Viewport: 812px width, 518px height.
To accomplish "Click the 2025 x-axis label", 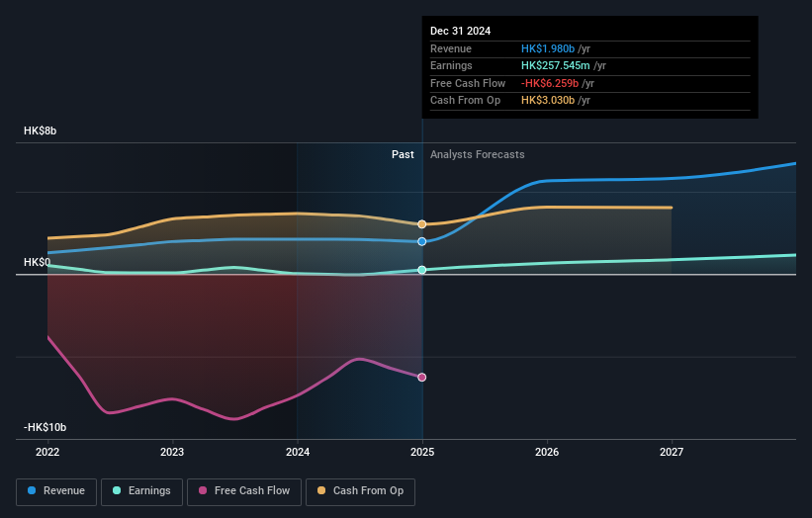I will click(x=422, y=452).
